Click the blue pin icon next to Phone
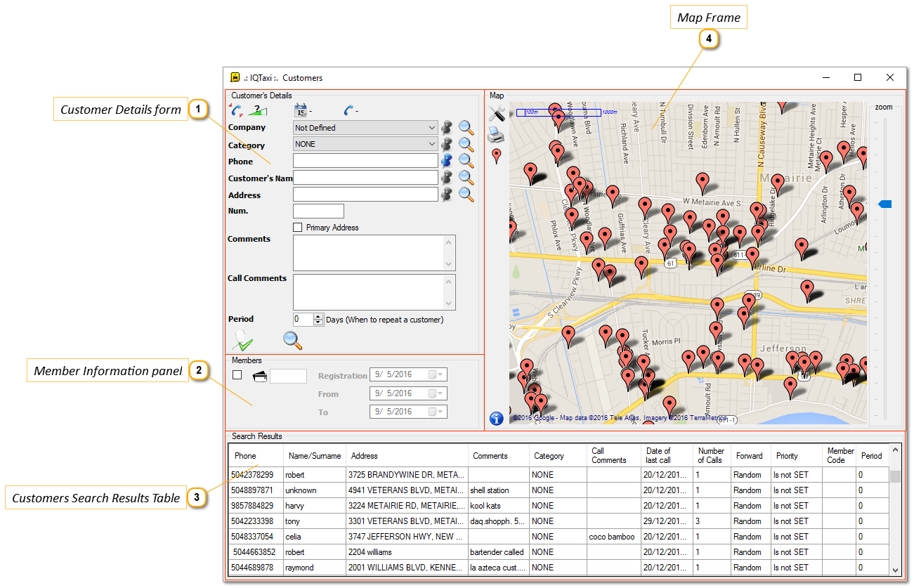This screenshot has height=588, width=914. 447,160
